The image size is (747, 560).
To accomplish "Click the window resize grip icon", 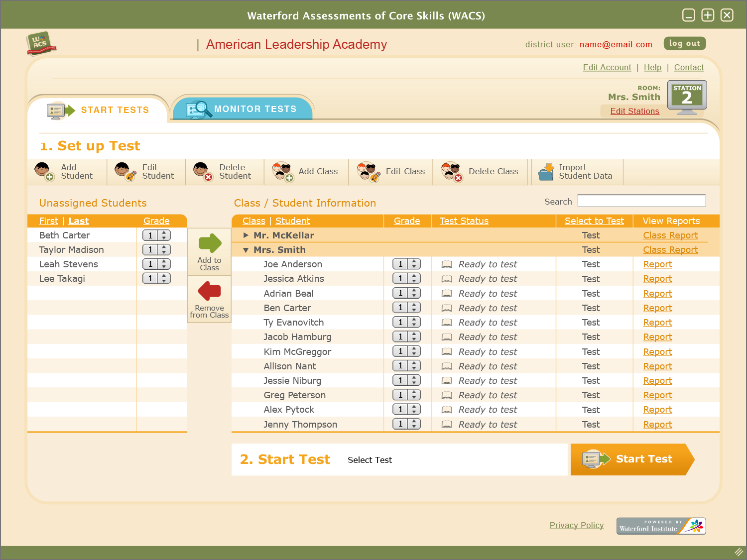I will (x=739, y=552).
